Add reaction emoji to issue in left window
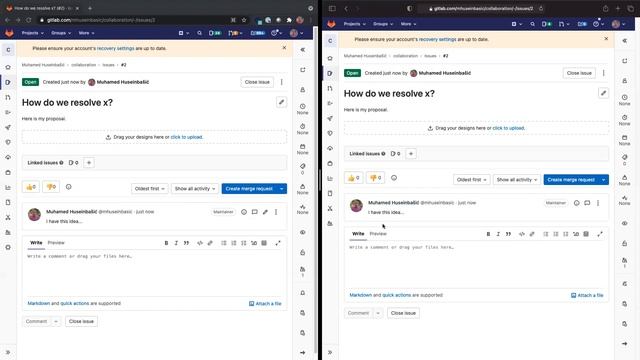640x360 pixels. (x=69, y=187)
